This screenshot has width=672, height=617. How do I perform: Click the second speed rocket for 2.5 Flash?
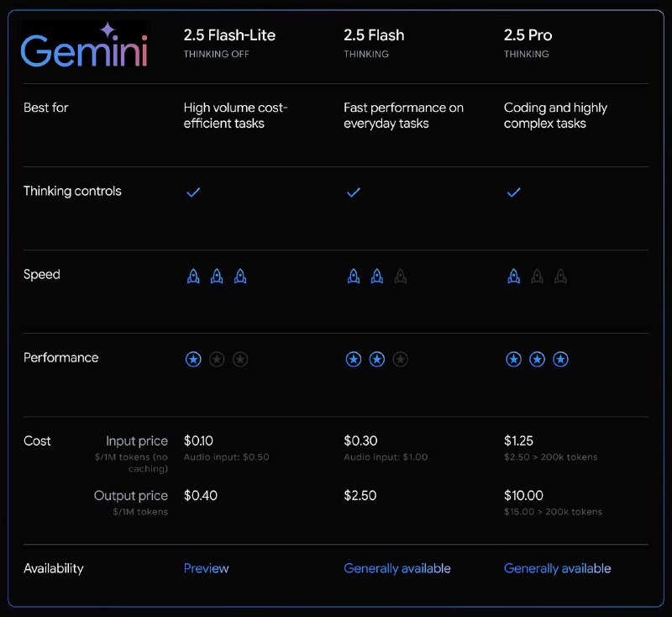[377, 276]
